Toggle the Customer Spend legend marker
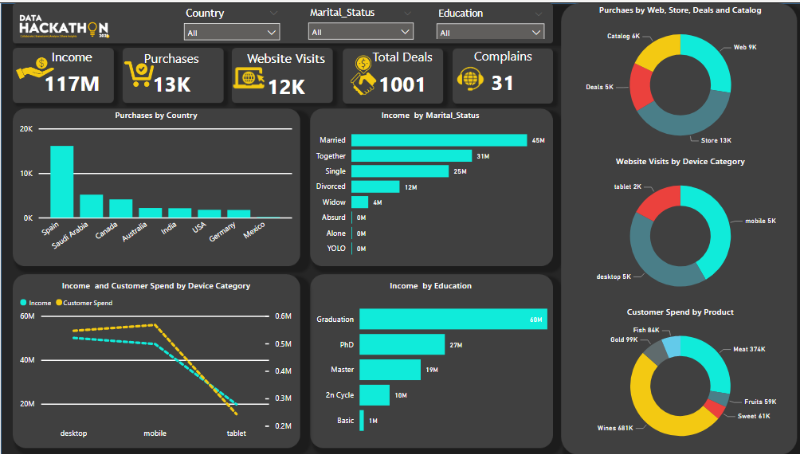This screenshot has height=454, width=800. point(57,301)
